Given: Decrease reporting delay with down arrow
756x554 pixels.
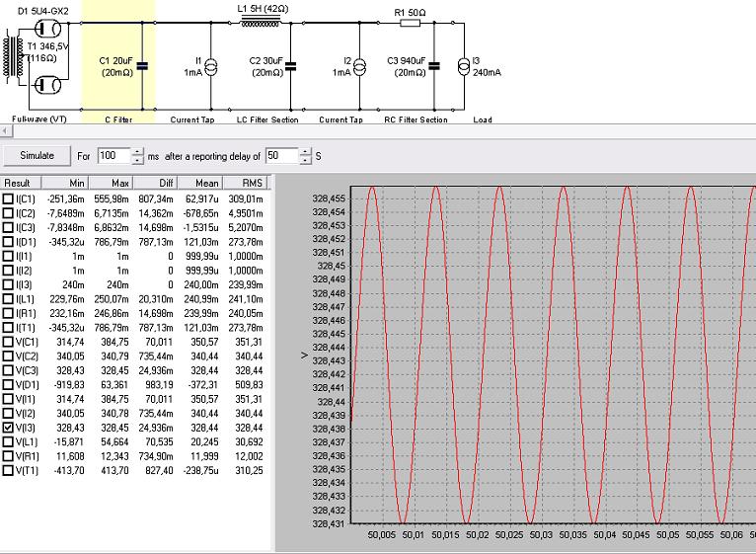Looking at the screenshot, I should pos(305,161).
